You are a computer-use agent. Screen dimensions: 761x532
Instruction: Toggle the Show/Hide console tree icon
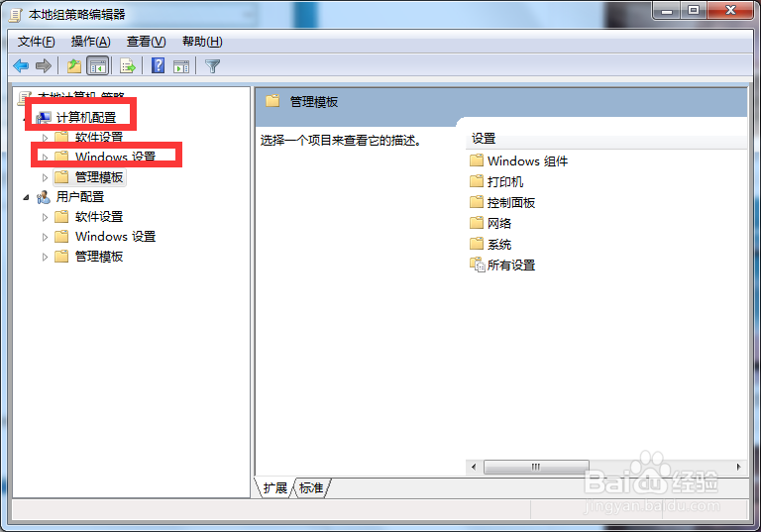pyautogui.click(x=97, y=65)
